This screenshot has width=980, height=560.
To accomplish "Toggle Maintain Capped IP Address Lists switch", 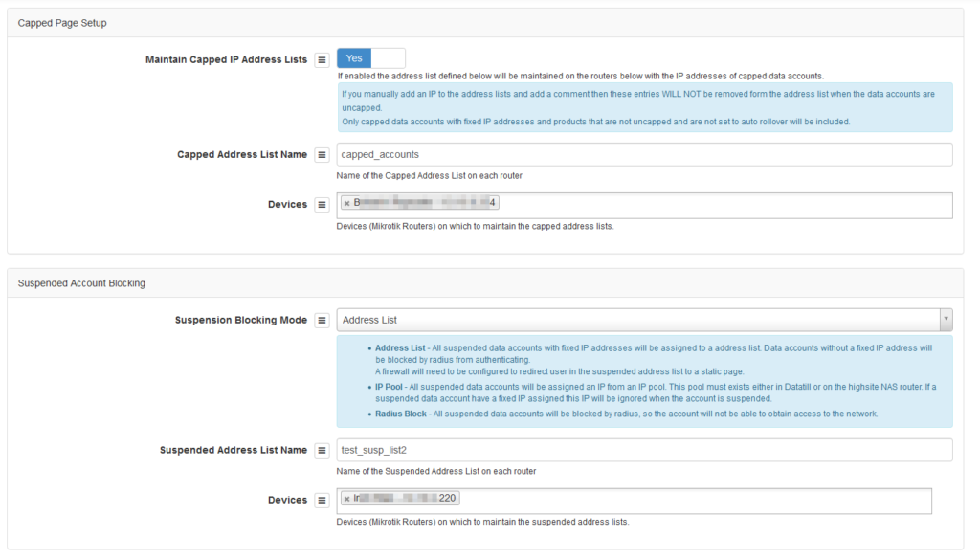I will coord(371,58).
